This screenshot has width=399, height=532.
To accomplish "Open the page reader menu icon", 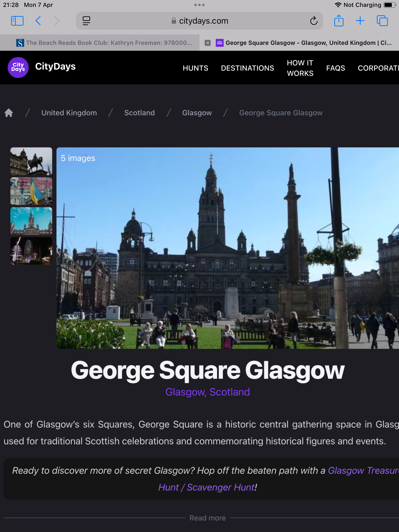I will point(86,21).
